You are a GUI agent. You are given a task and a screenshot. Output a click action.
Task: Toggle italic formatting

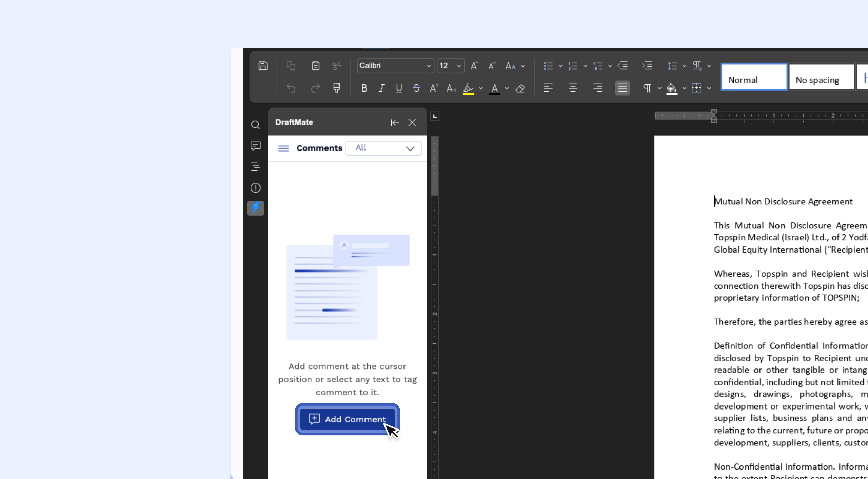pos(381,88)
